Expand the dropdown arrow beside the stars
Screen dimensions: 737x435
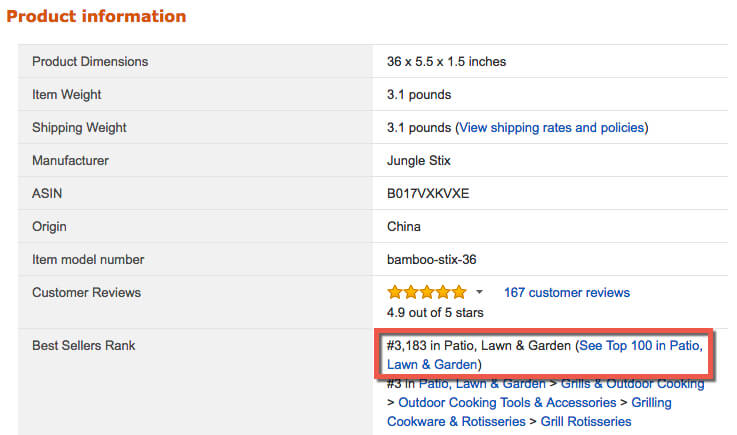pos(479,292)
